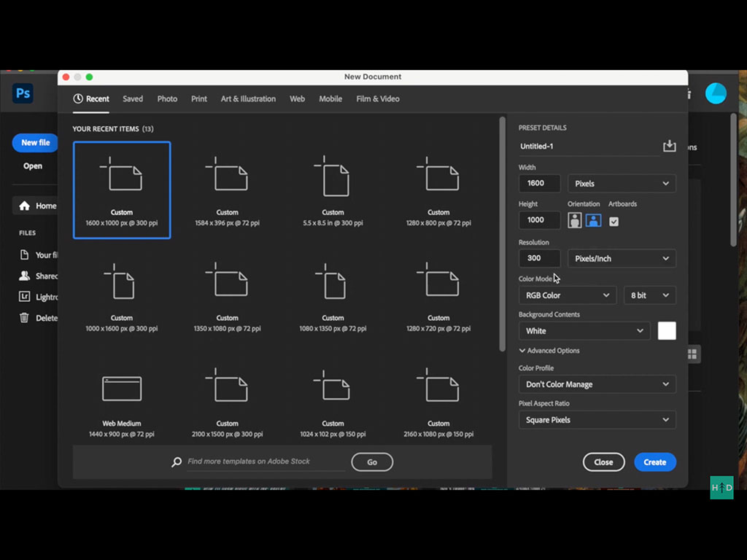747x560 pixels.
Task: Open the Resolution units dropdown
Action: [622, 258]
